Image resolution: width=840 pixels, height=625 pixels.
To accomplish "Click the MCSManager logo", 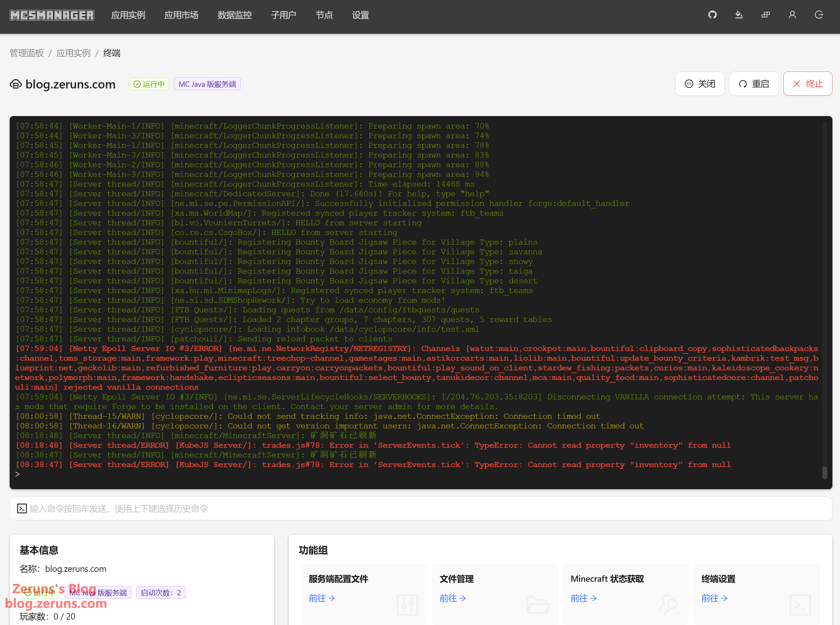I will point(52,15).
